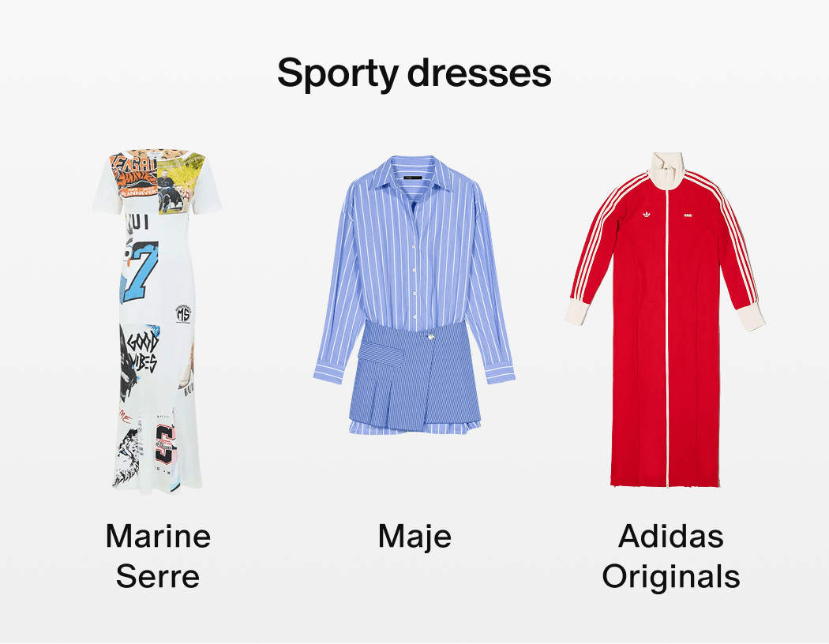Click the Adidas Originals brand label
The height and width of the screenshot is (644, 829).
(671, 556)
